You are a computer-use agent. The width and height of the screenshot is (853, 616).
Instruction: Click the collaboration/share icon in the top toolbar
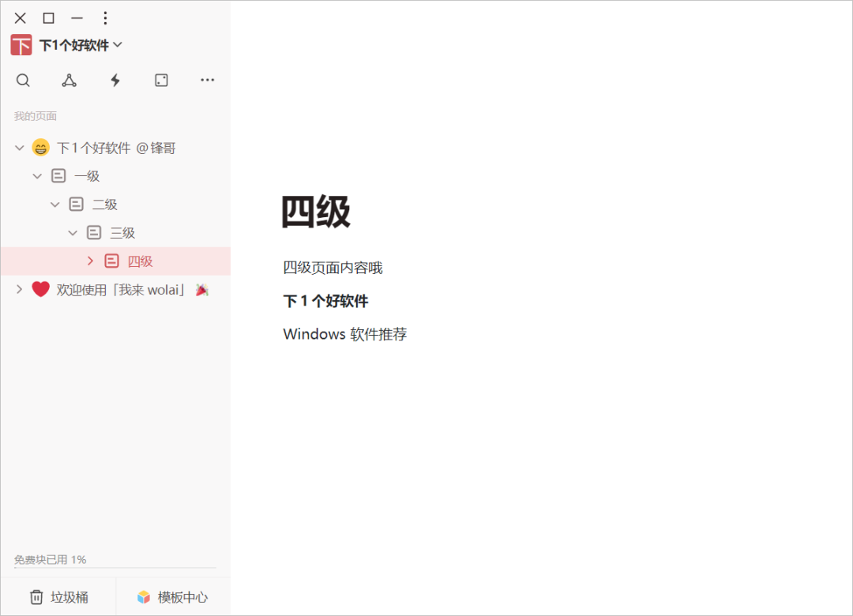[69, 80]
